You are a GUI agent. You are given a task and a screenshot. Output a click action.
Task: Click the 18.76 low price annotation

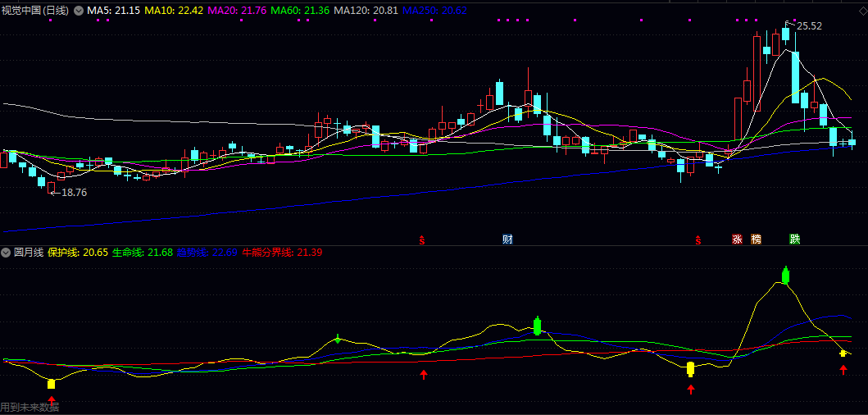click(73, 192)
